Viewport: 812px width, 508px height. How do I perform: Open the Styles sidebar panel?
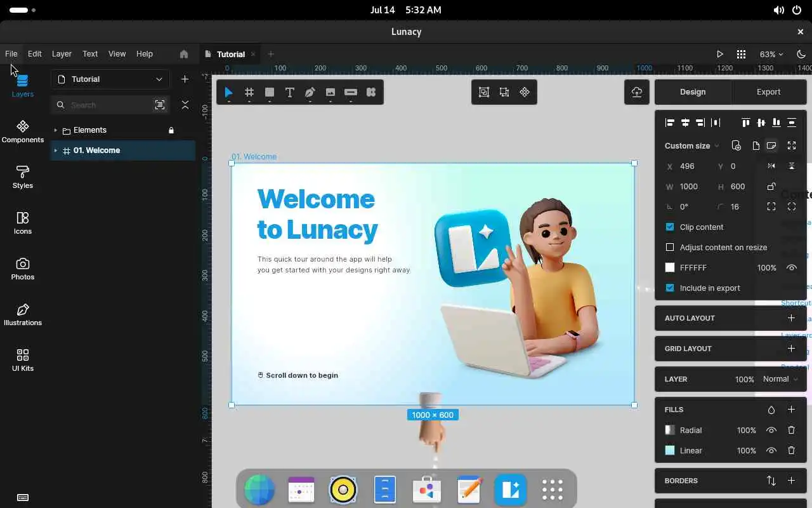22,177
